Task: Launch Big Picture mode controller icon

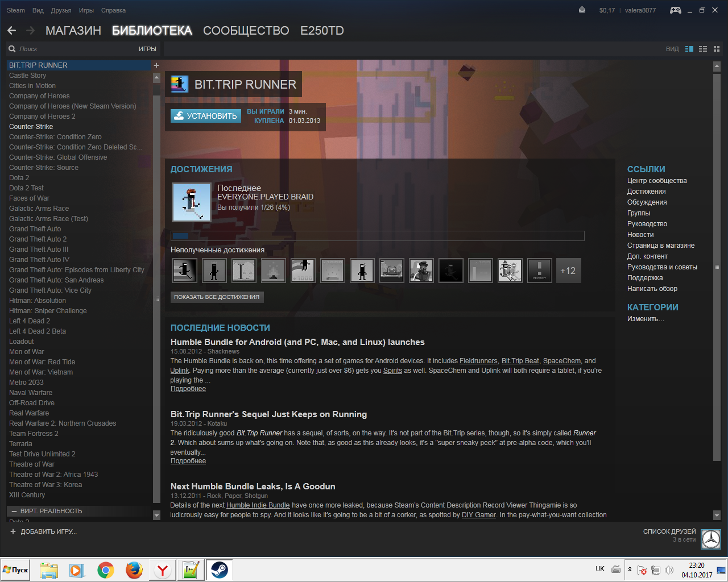Action: pyautogui.click(x=676, y=10)
